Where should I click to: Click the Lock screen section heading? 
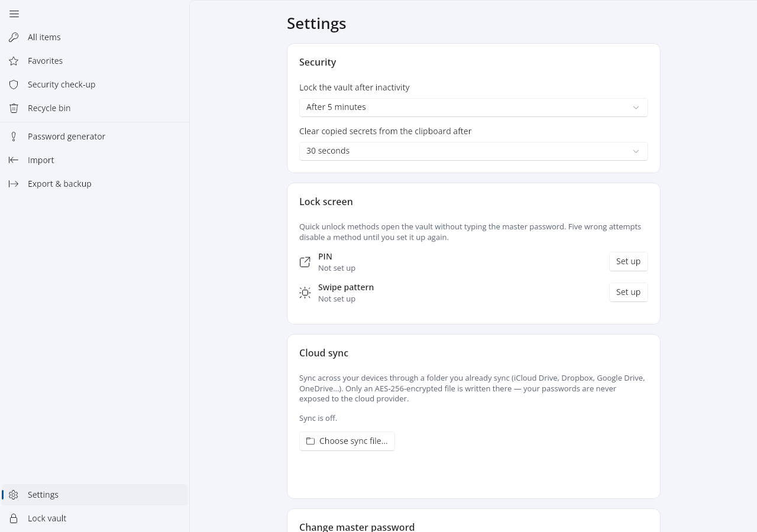tap(326, 202)
